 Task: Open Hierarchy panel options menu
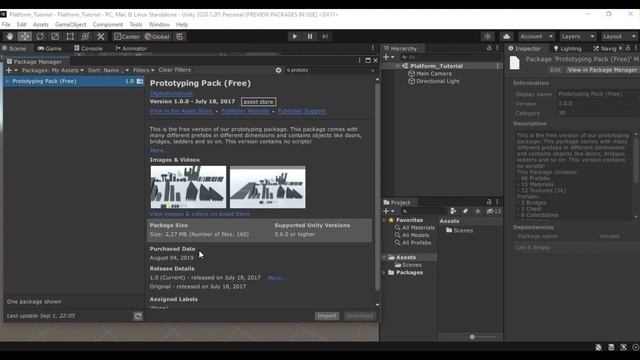tap(497, 48)
